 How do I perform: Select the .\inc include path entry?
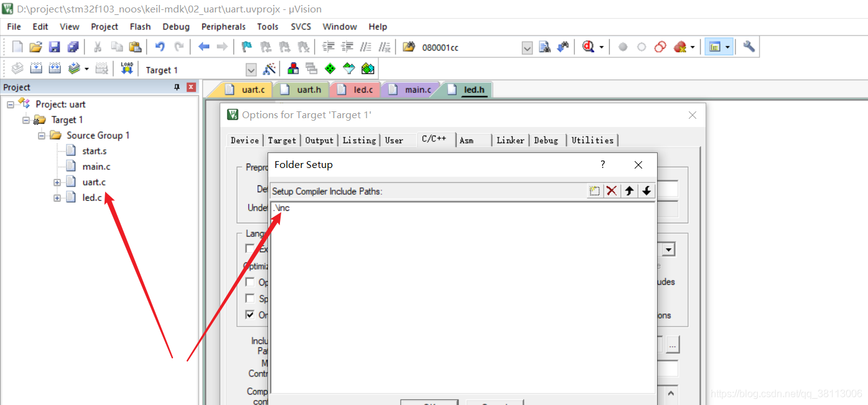281,208
